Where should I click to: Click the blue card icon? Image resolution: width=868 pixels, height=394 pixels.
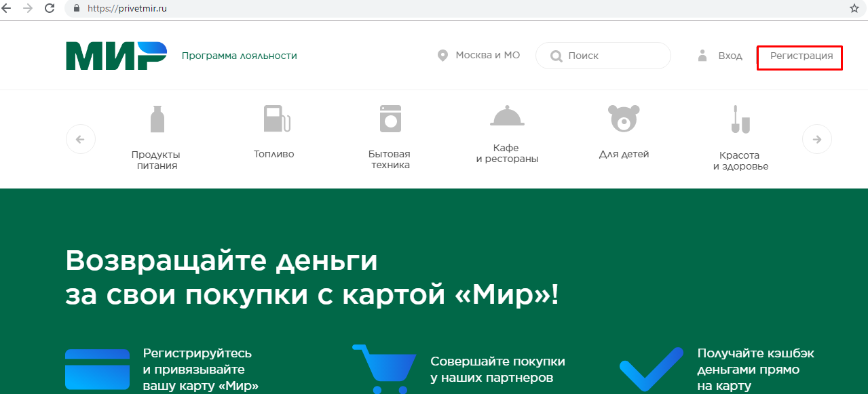(97, 369)
